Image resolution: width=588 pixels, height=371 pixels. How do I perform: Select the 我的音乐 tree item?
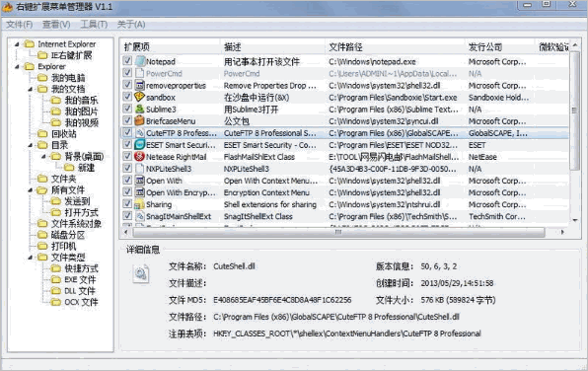(x=81, y=101)
